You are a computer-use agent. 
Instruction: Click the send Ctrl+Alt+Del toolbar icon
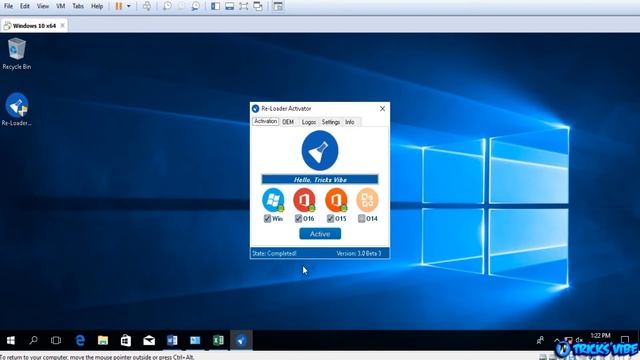(147, 6)
